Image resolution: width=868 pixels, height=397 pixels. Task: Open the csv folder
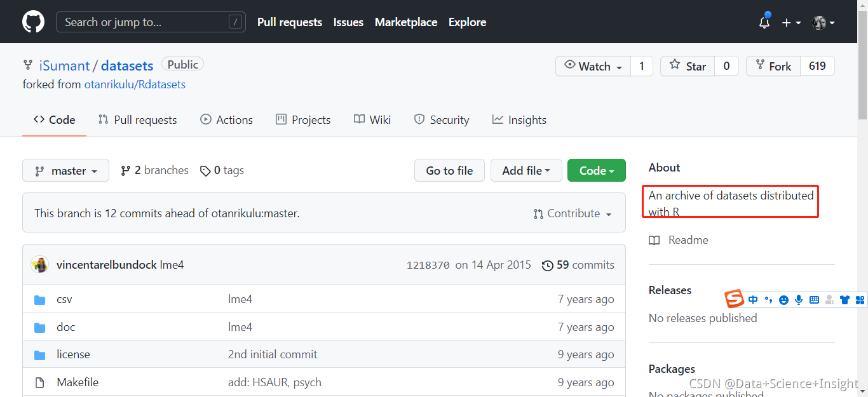[64, 299]
